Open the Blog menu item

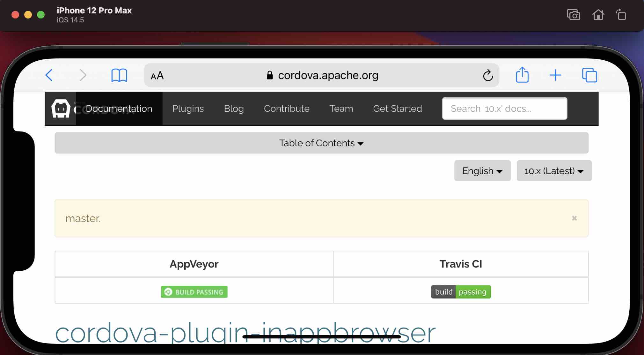tap(234, 109)
